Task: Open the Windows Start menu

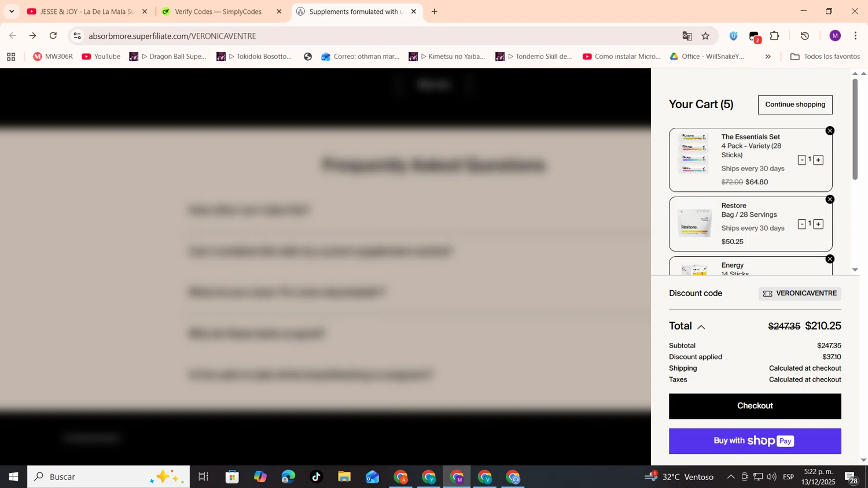Action: 13,477
